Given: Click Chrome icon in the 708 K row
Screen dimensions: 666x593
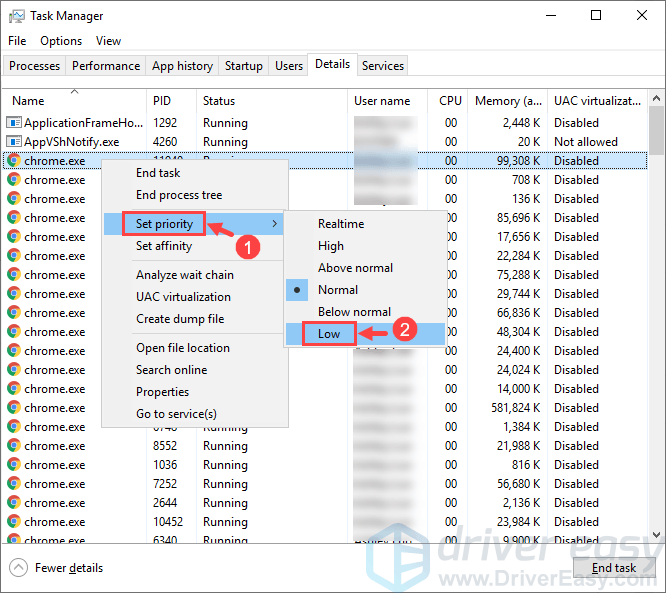Looking at the screenshot, I should (x=14, y=180).
